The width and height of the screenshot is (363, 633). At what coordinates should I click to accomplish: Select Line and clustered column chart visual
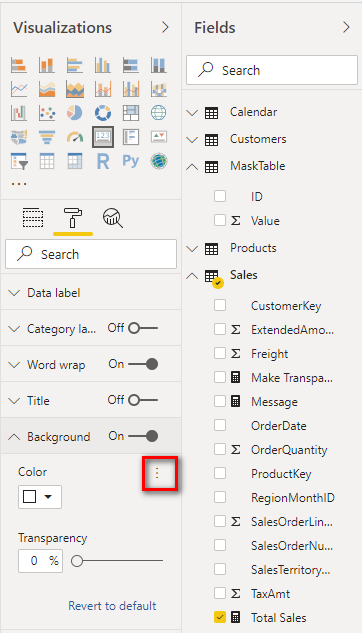(x=130, y=89)
